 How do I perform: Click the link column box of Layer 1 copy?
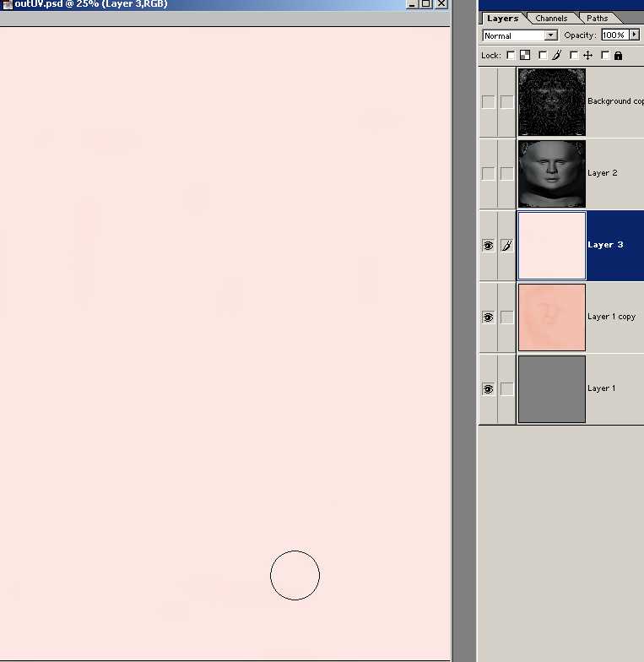(x=506, y=317)
